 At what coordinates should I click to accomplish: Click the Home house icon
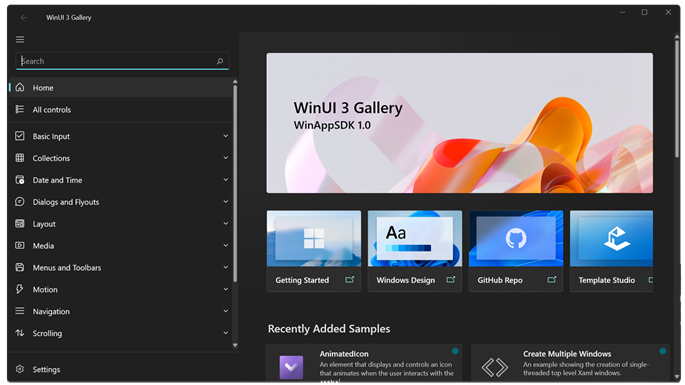(20, 87)
